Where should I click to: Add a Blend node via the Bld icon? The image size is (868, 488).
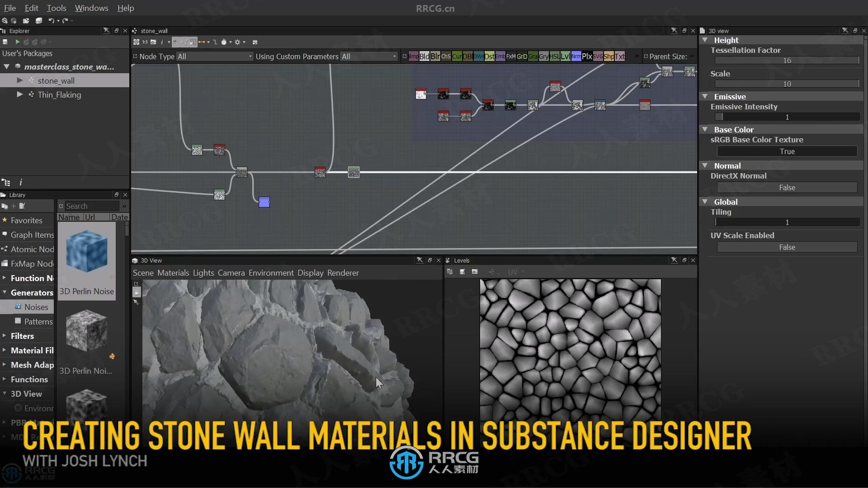tap(424, 56)
